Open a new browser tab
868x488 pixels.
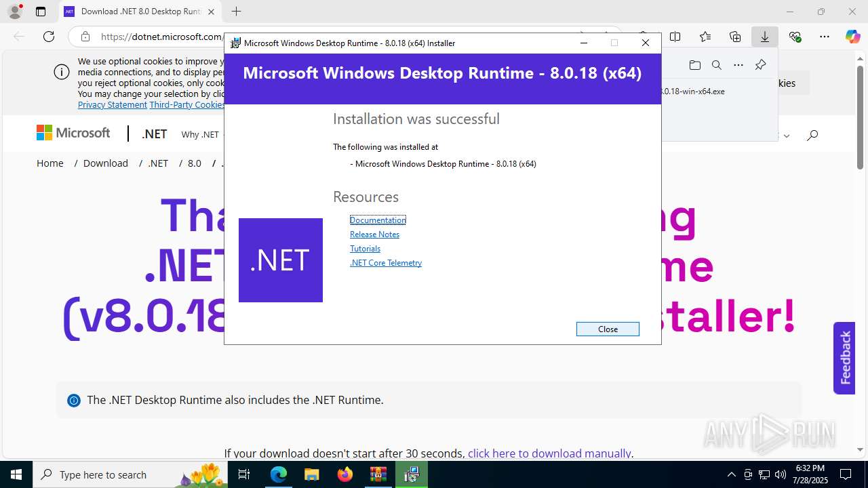coord(236,12)
